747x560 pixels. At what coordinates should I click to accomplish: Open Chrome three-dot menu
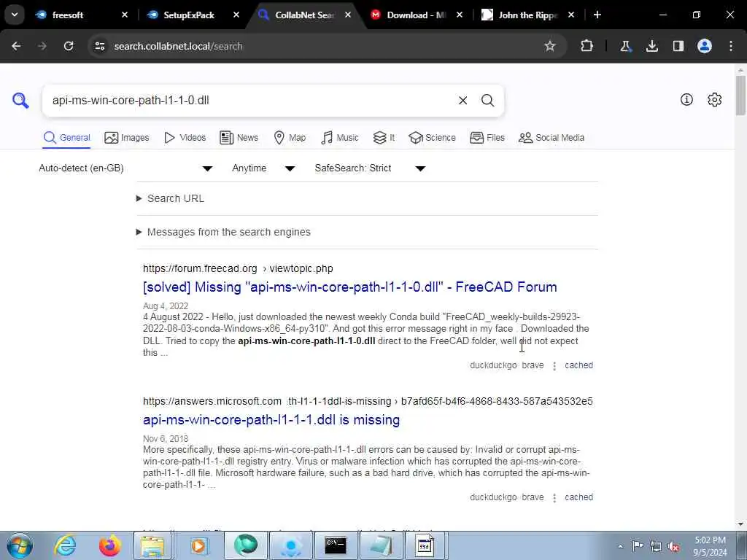coord(731,46)
